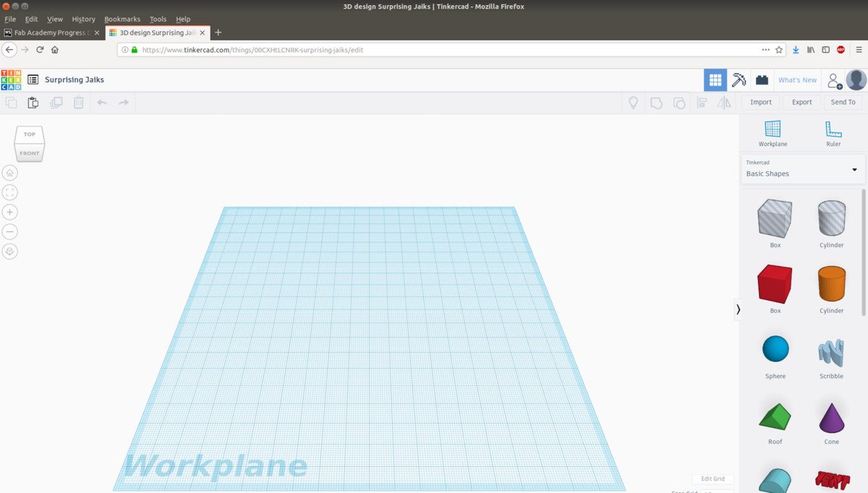The width and height of the screenshot is (868, 493).
Task: Click the Paste clipboard icon
Action: tap(33, 103)
